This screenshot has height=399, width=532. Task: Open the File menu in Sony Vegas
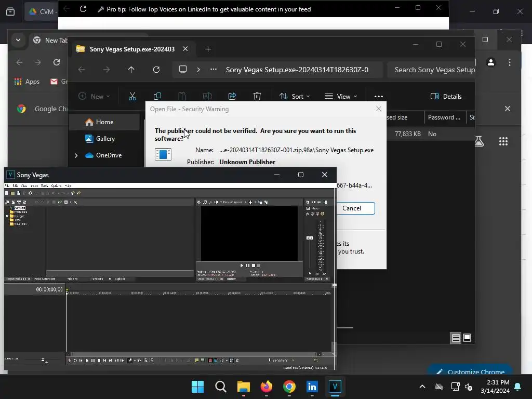pos(7,186)
